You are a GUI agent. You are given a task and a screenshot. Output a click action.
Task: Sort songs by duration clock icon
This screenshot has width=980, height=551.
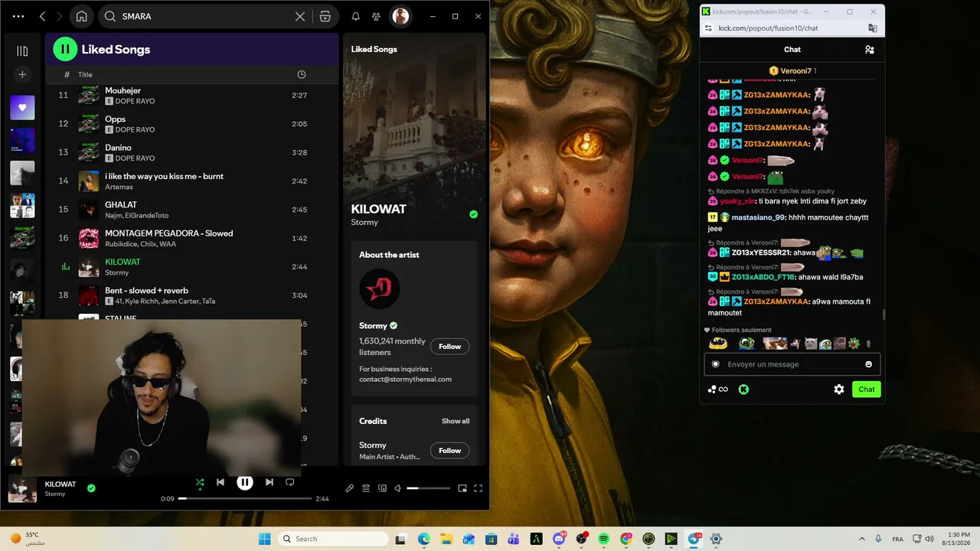[x=301, y=74]
